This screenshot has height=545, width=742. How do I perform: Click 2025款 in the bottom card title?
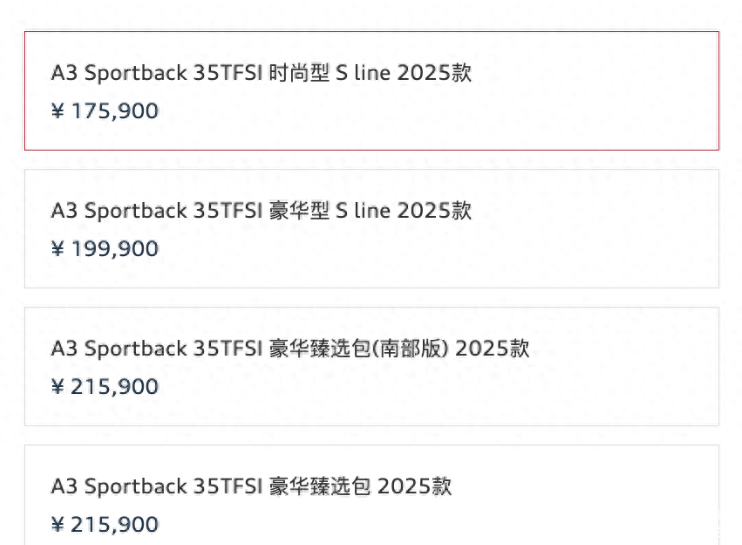tap(415, 487)
